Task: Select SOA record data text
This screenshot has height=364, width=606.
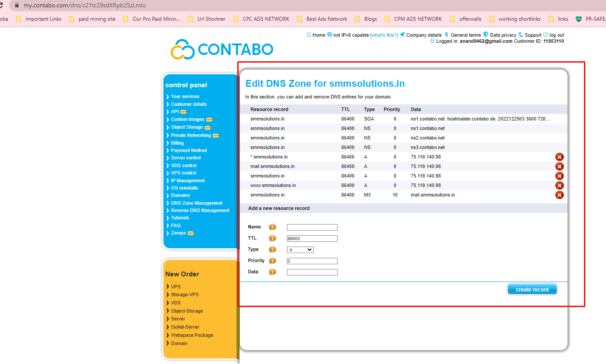Action: click(480, 119)
